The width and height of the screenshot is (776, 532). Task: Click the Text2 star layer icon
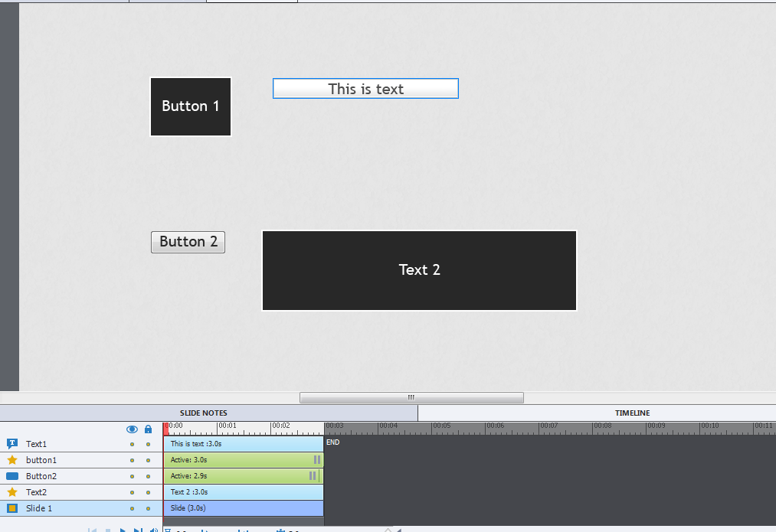pos(12,492)
